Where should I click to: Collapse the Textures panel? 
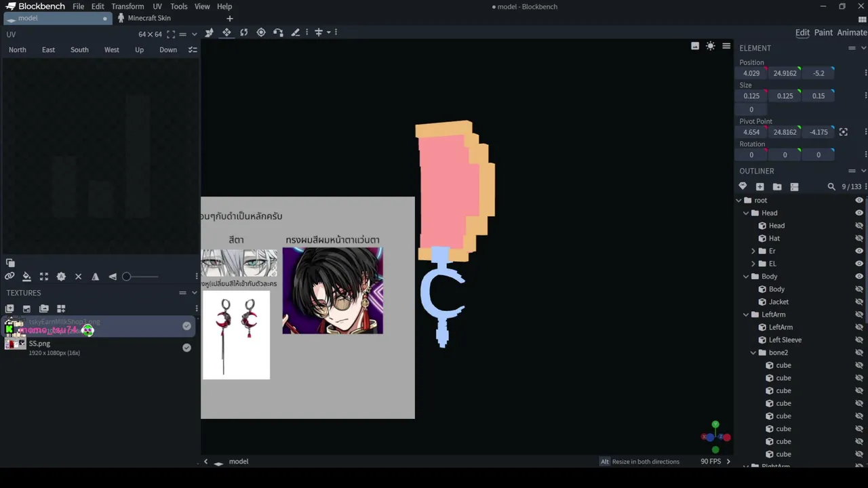194,293
